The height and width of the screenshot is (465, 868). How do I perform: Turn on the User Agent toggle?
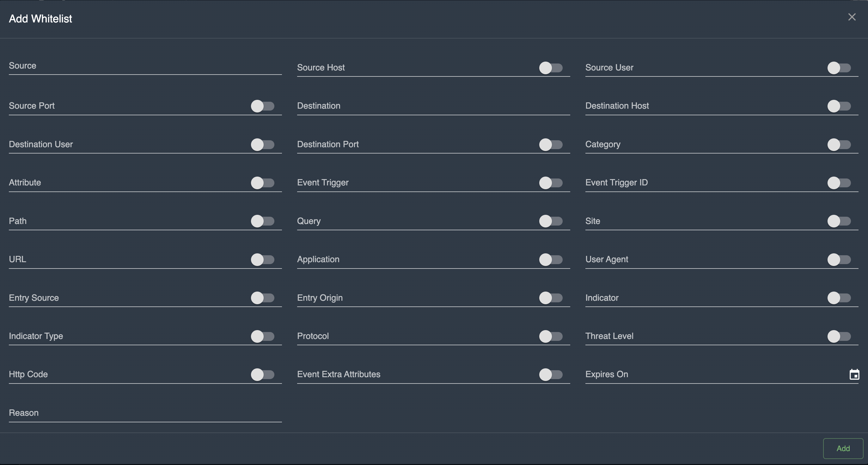(x=839, y=260)
